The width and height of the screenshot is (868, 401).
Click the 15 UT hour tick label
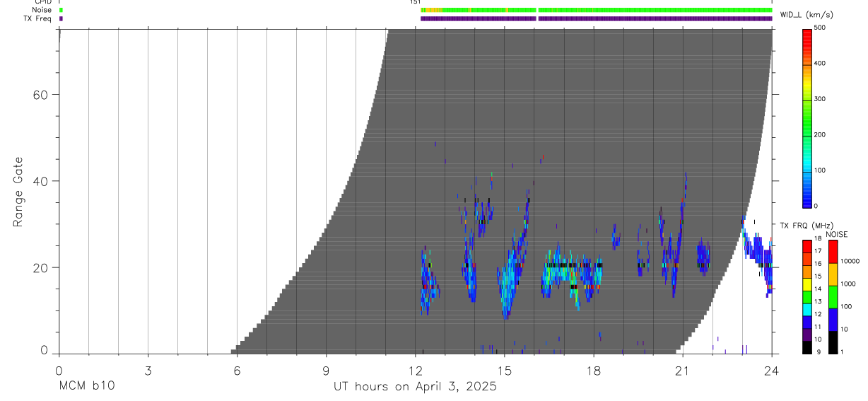pyautogui.click(x=504, y=370)
